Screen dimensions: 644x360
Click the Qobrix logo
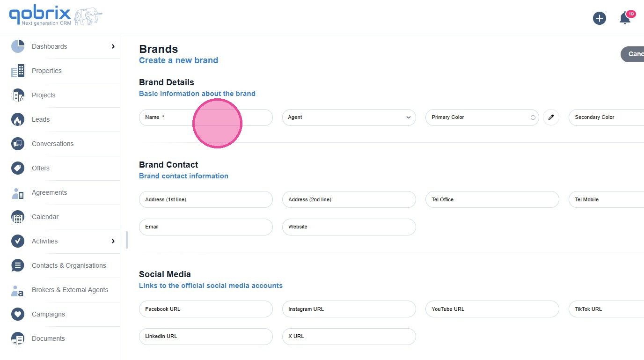pos(56,16)
